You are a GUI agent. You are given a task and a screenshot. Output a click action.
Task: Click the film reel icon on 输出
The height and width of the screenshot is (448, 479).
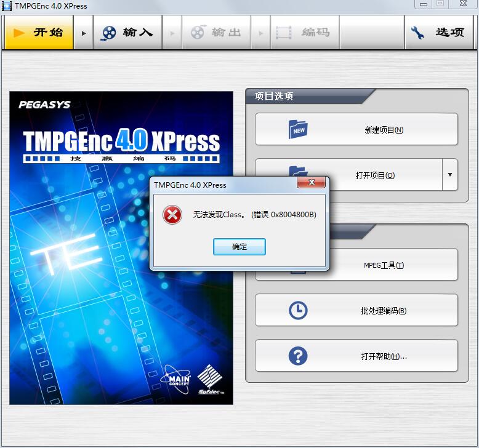click(x=198, y=32)
